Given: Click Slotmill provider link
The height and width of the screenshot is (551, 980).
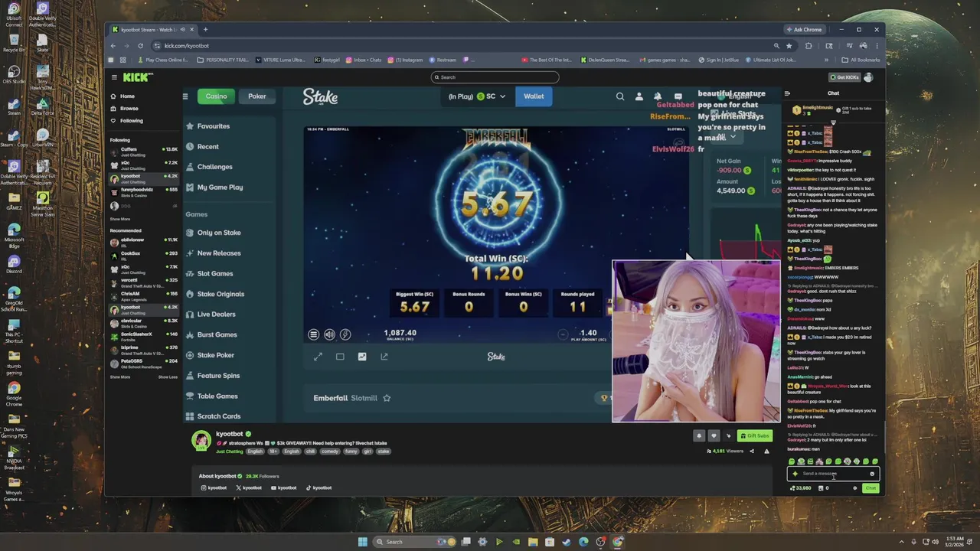Looking at the screenshot, I should [x=364, y=398].
